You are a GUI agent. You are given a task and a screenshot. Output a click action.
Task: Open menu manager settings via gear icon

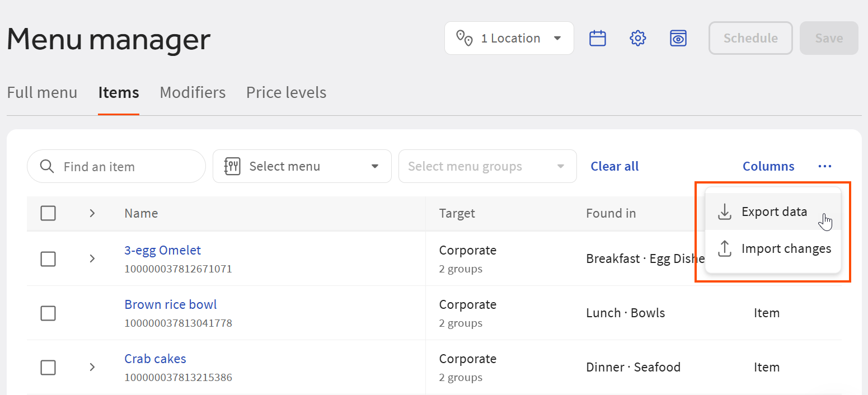(637, 37)
